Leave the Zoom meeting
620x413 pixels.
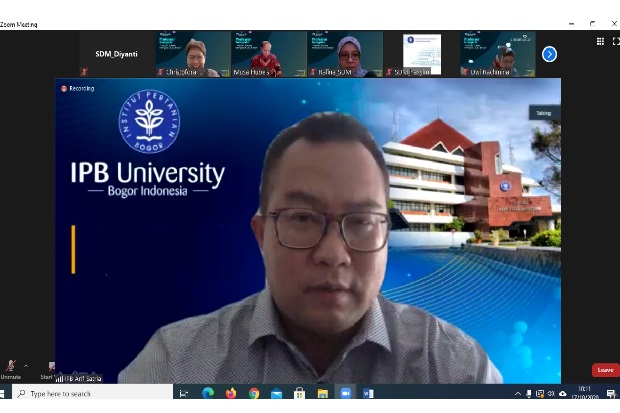tap(605, 370)
